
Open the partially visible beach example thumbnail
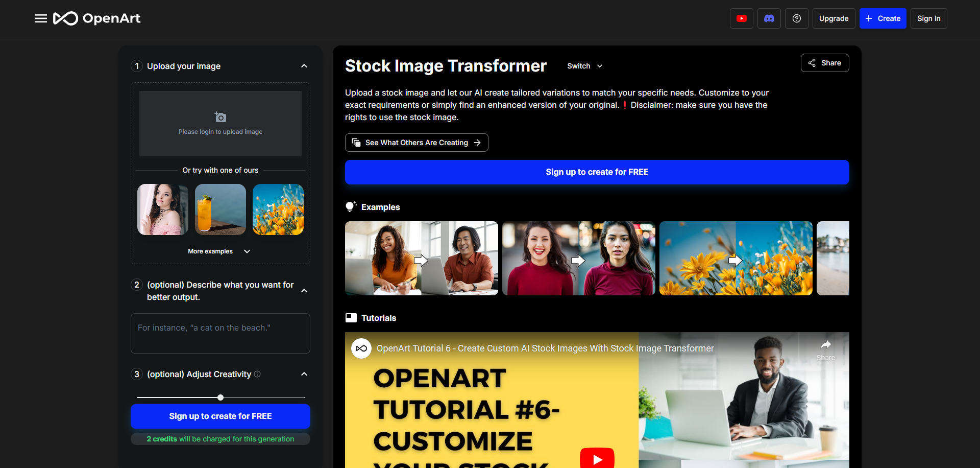pyautogui.click(x=833, y=258)
